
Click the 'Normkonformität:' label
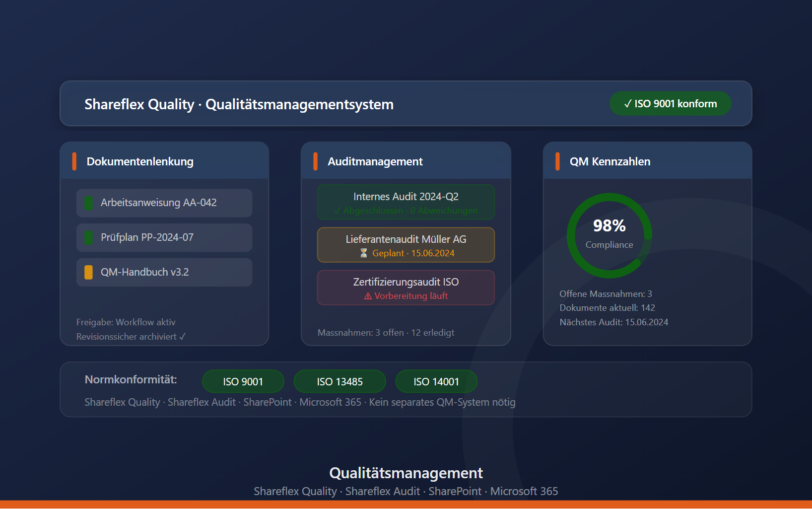point(131,380)
